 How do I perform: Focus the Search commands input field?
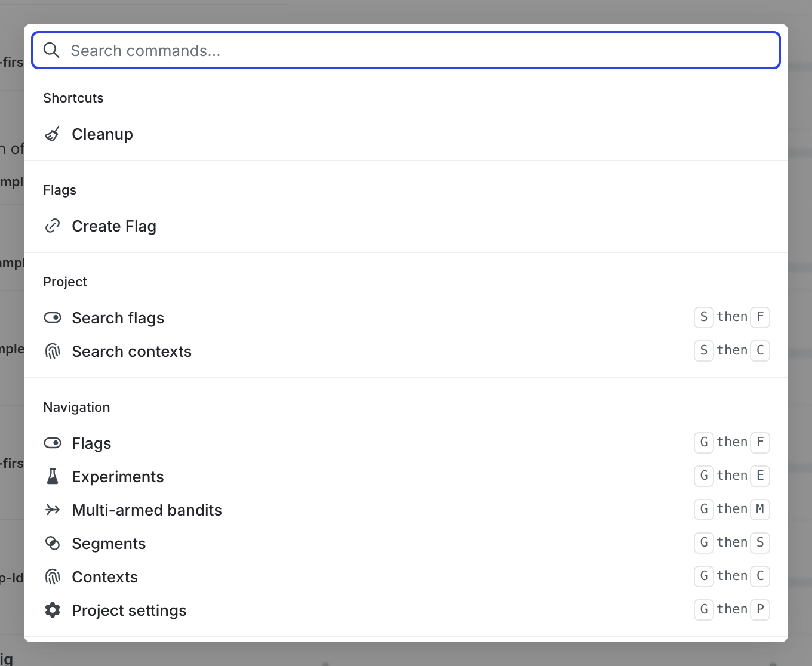(418, 51)
